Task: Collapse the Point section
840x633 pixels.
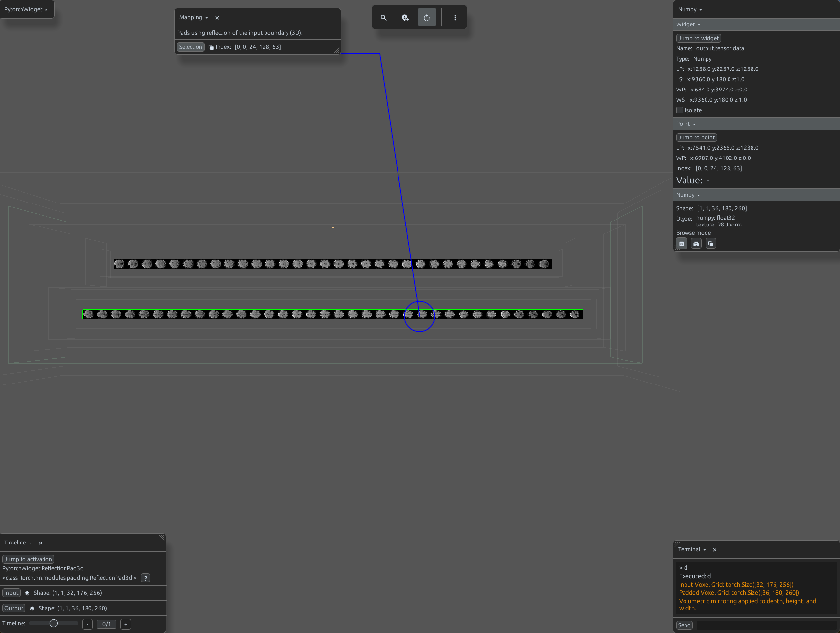Action: tap(685, 124)
